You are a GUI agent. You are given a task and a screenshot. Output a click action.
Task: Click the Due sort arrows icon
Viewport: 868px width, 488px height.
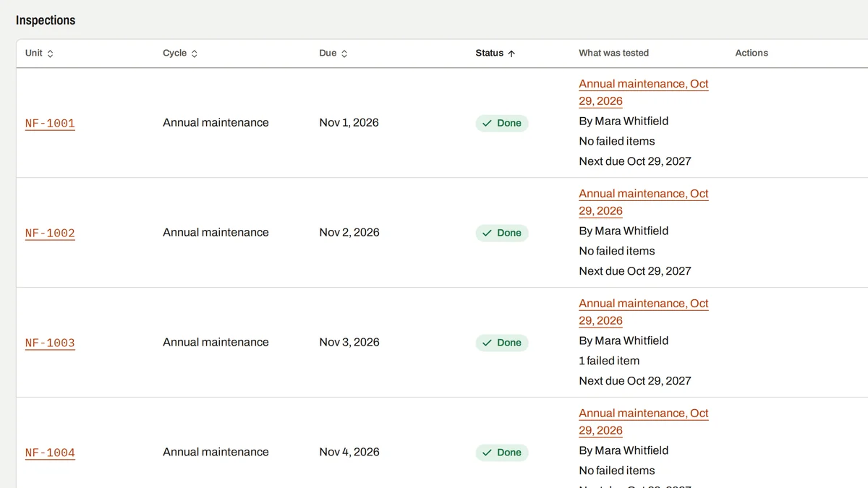tap(344, 53)
